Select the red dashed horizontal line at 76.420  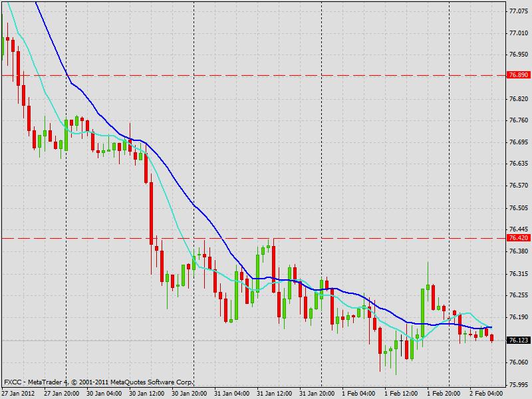(x=254, y=238)
